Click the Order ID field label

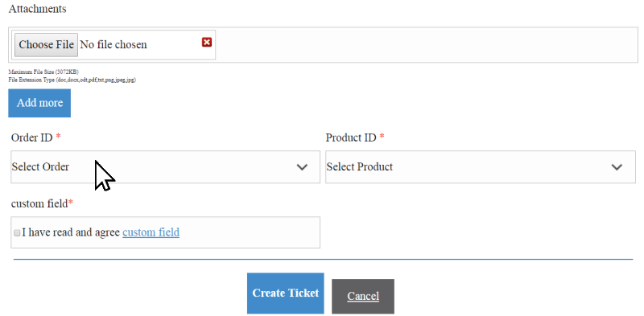click(x=31, y=137)
